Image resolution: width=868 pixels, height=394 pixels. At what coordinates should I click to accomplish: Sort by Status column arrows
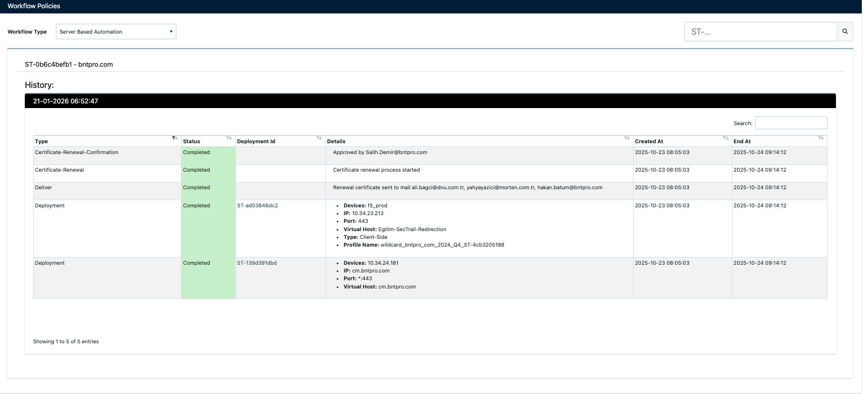tap(229, 138)
